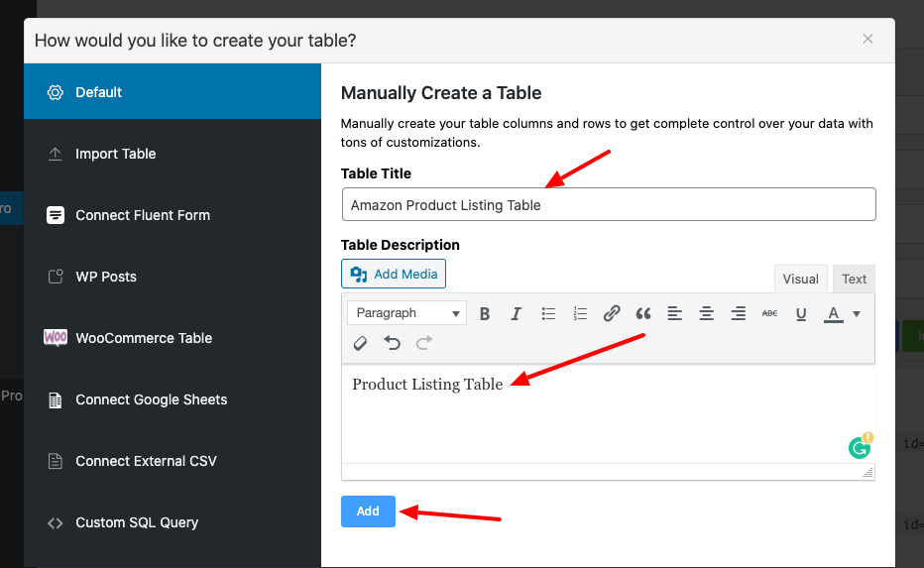Open the Paragraph format dropdown
The height and width of the screenshot is (568, 924).
point(406,313)
